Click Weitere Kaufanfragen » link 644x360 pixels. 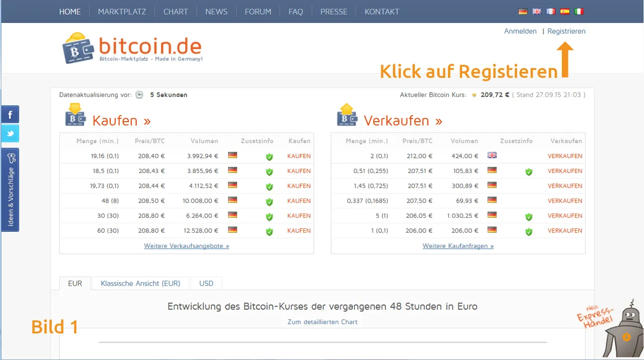tap(458, 246)
